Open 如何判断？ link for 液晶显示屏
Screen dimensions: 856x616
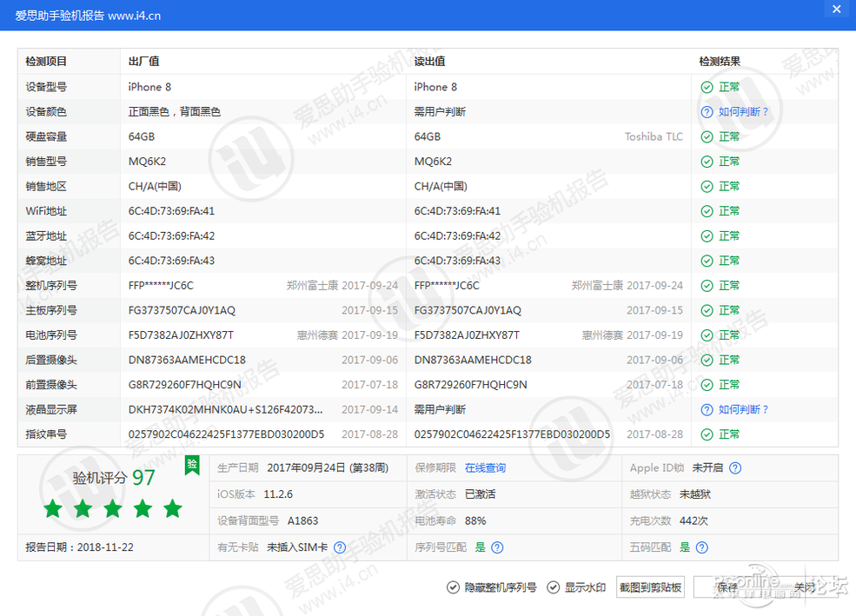pyautogui.click(x=743, y=410)
